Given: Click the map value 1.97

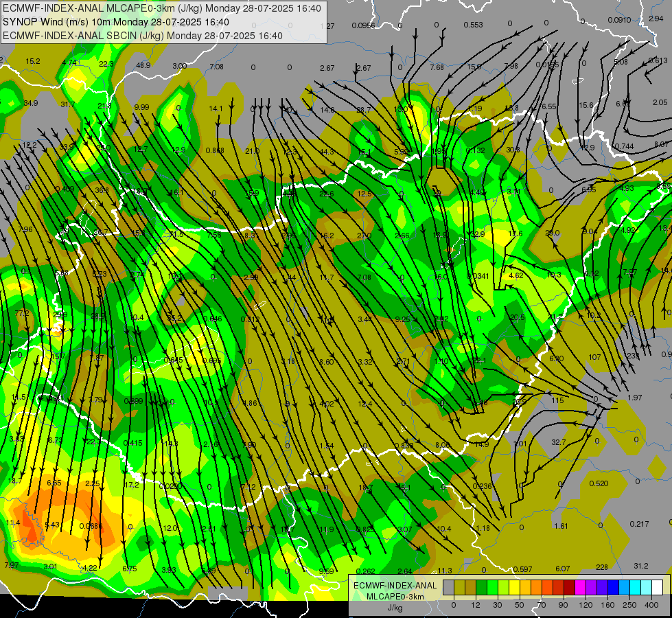Looking at the screenshot, I should click(x=635, y=398).
